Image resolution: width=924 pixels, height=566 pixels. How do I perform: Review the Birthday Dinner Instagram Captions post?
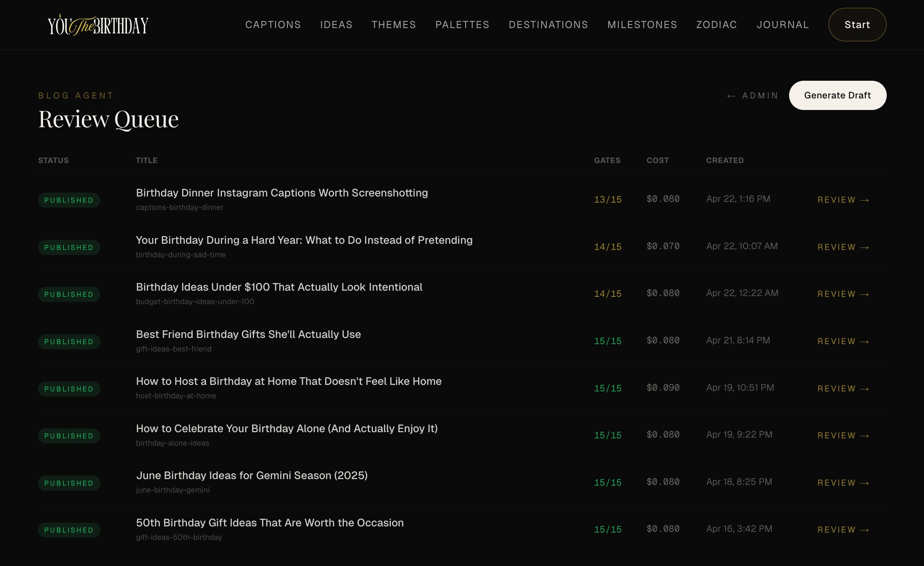(x=843, y=200)
